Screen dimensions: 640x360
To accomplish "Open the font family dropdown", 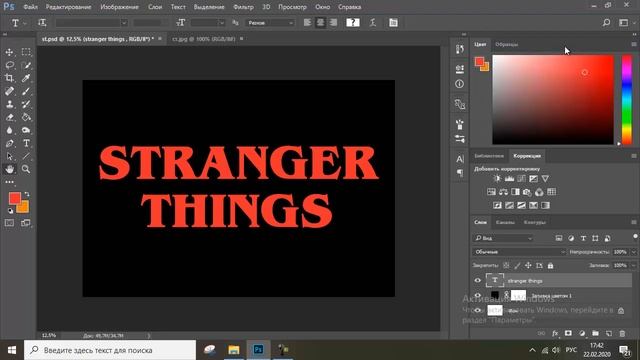I will tap(124, 23).
